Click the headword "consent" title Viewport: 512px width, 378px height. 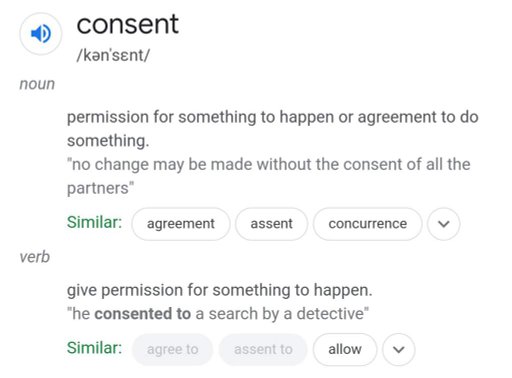(128, 24)
